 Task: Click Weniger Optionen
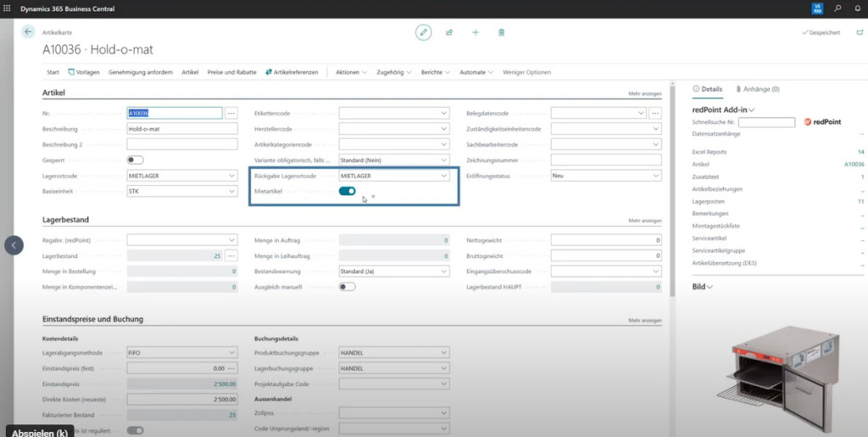526,72
